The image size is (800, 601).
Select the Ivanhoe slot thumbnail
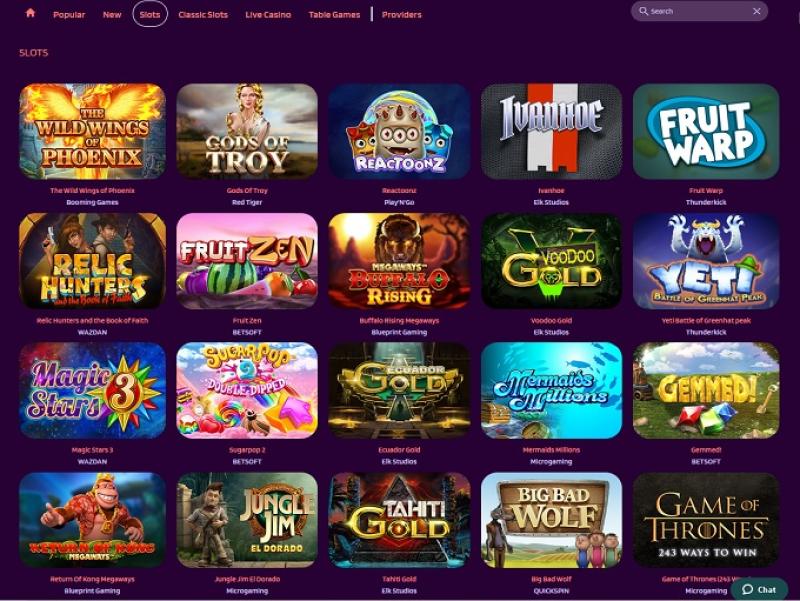click(551, 132)
